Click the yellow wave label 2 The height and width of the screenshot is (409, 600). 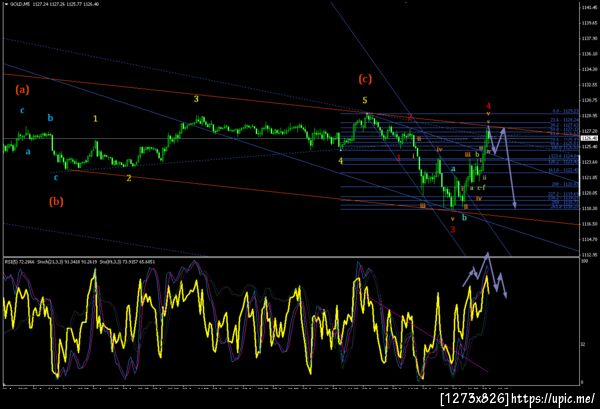click(x=129, y=178)
